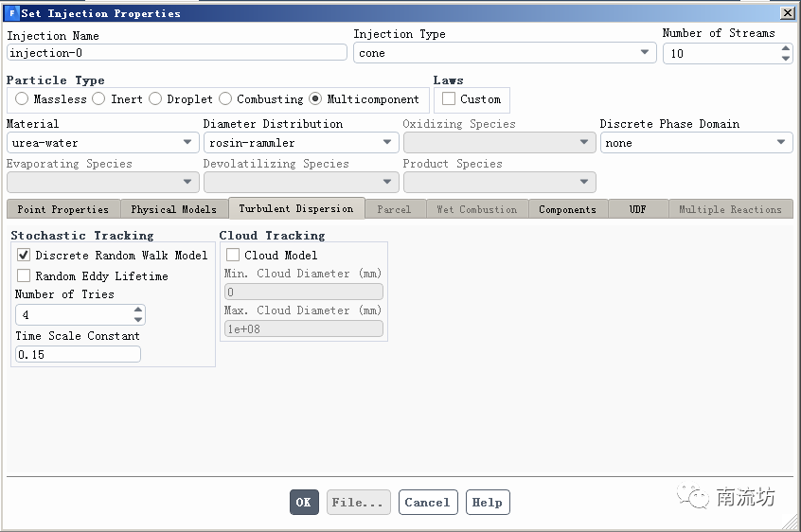Select the Droplet particle type
Image resolution: width=801 pixels, height=532 pixels.
[155, 99]
